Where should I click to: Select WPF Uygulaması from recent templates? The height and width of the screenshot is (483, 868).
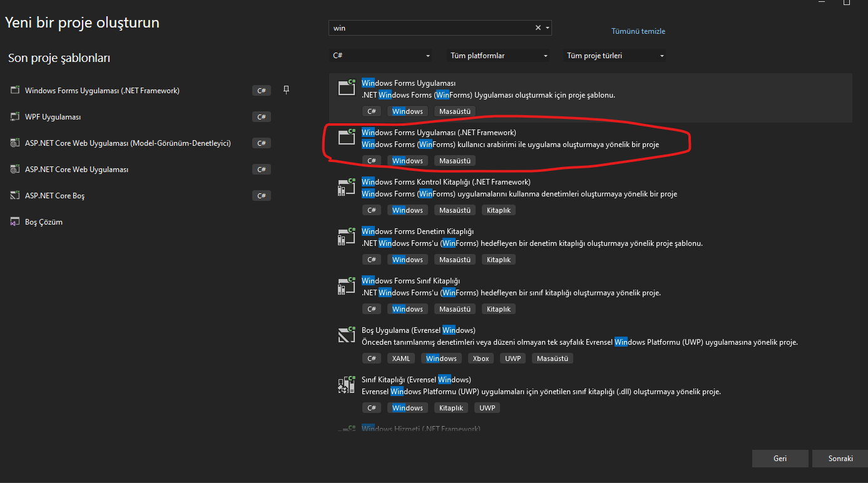tap(53, 117)
